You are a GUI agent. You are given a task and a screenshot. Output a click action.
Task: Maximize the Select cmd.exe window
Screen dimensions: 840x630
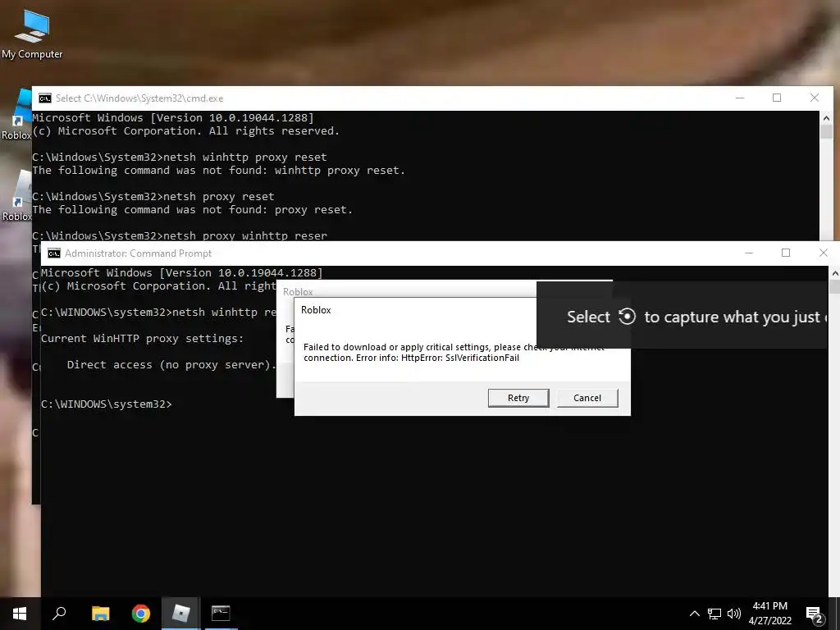click(x=777, y=98)
